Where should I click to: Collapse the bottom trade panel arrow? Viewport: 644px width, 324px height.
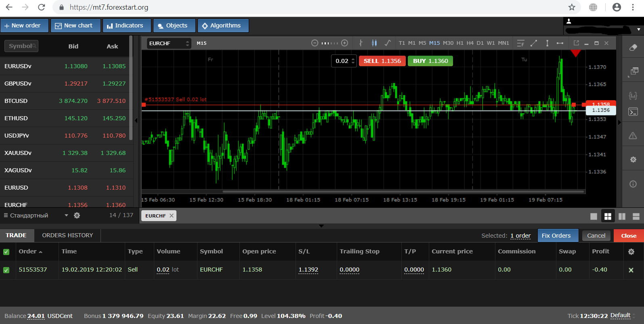[321, 226]
